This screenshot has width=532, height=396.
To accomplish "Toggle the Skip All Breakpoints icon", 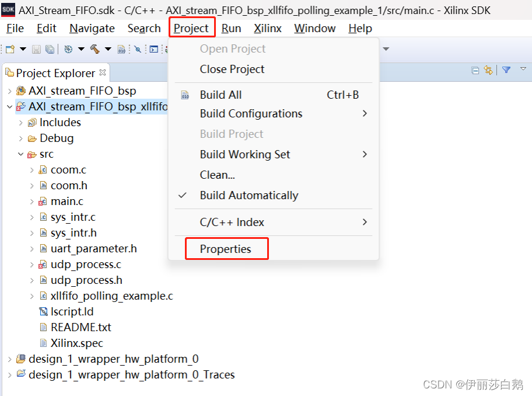I will (x=138, y=50).
